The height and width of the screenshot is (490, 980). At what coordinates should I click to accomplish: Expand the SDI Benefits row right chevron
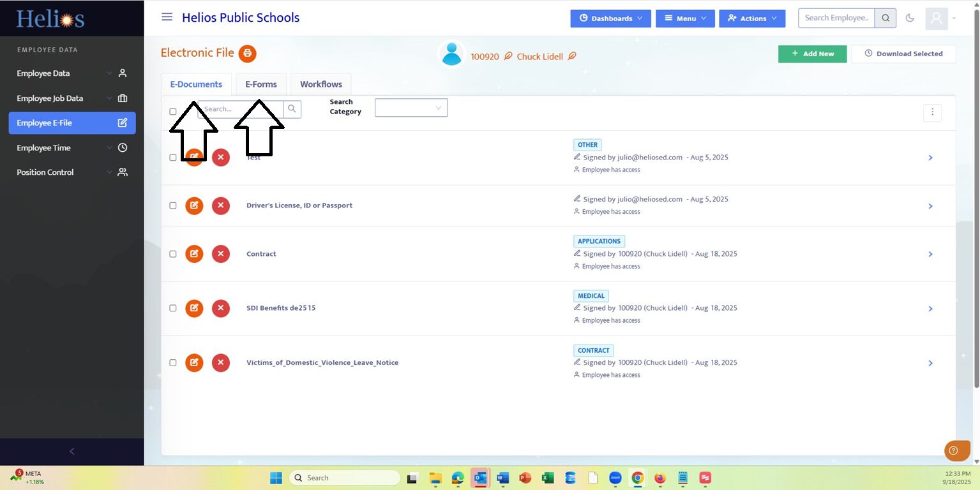[x=930, y=309]
